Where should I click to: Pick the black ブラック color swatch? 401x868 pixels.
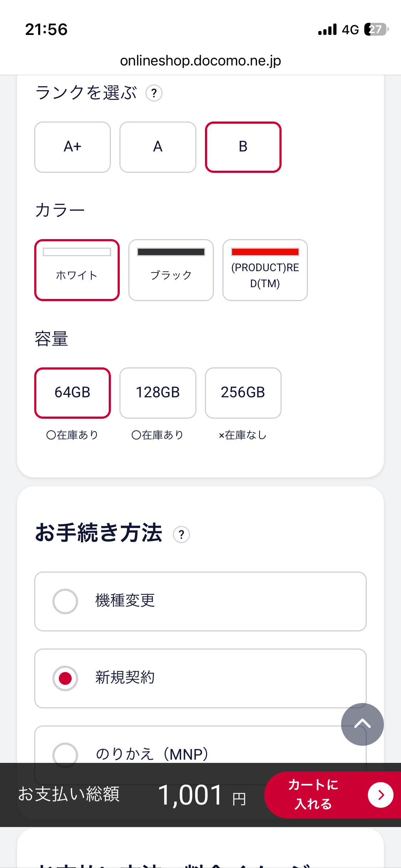[171, 270]
